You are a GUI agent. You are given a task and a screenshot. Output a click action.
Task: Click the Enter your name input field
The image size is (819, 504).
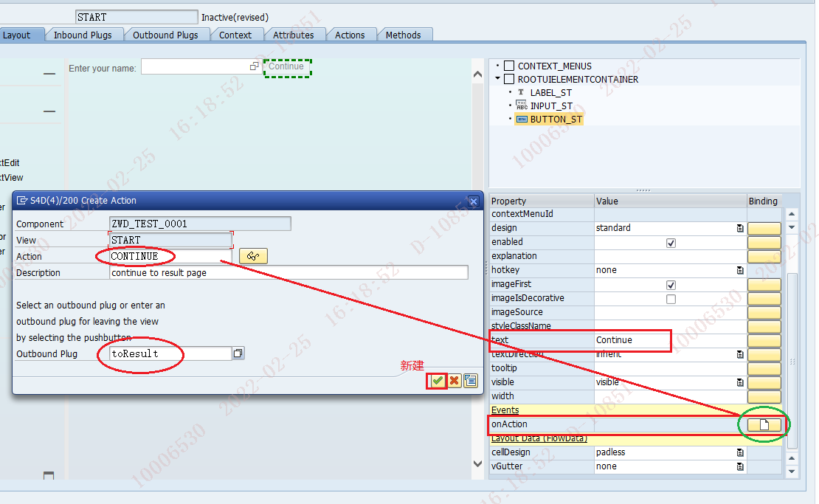(201, 66)
